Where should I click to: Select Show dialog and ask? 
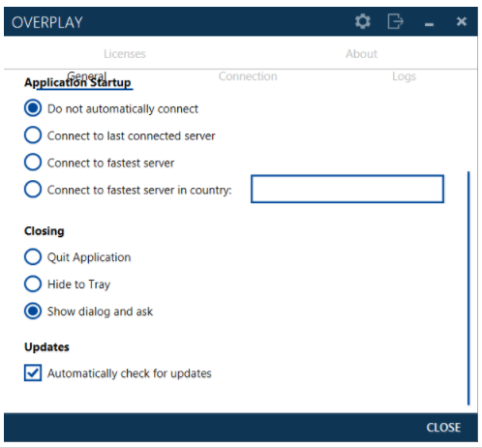[x=88, y=312]
